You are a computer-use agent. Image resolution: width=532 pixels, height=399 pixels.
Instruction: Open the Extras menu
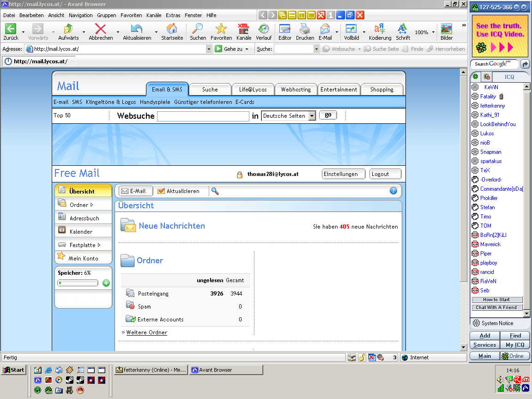tap(173, 15)
